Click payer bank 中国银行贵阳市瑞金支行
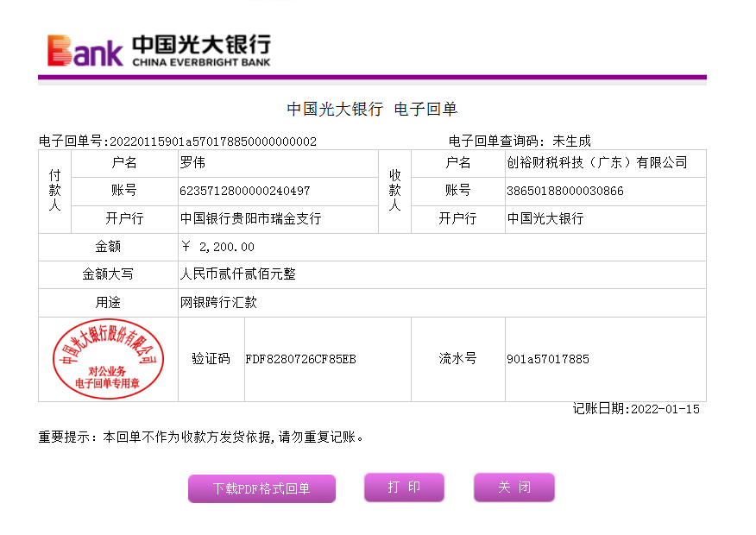 (x=251, y=219)
